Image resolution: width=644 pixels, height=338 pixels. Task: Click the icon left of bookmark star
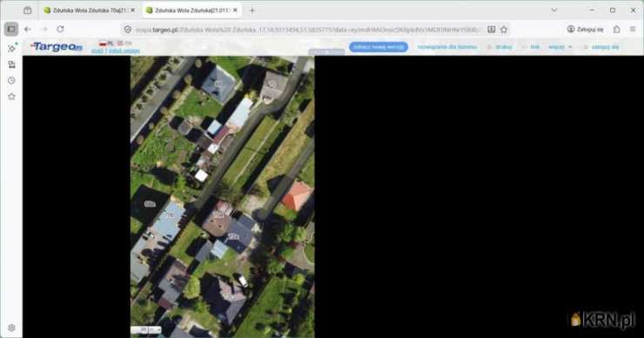pos(491,30)
